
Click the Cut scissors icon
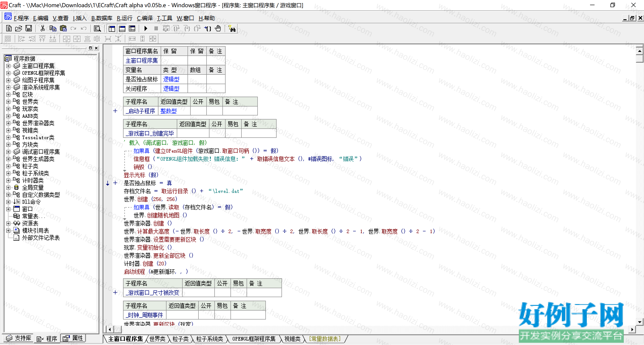tap(43, 28)
